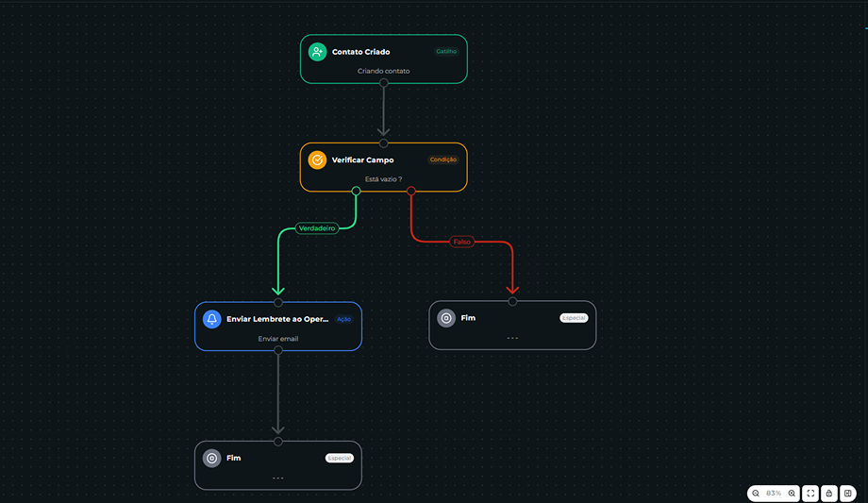The image size is (868, 503).
Task: Click the target icon of the Fim node under Falso
Action: 446,318
